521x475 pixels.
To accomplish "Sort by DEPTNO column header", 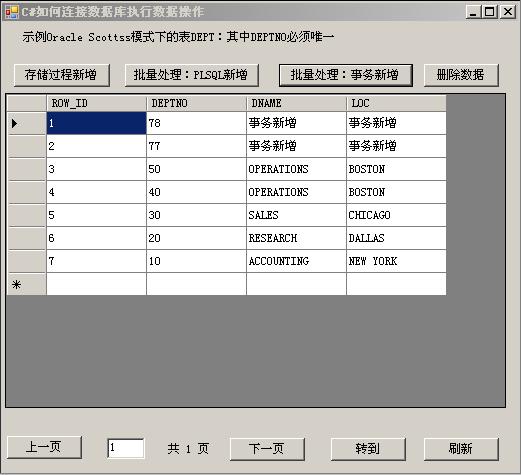I will 196,103.
